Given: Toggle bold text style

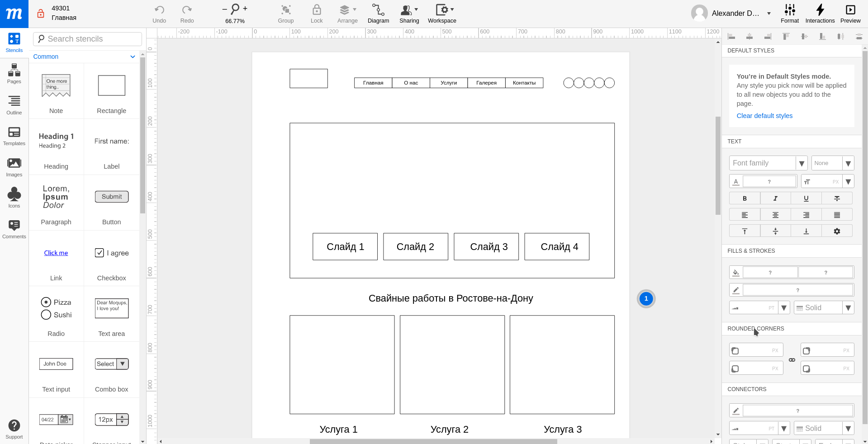Looking at the screenshot, I should [x=745, y=198].
